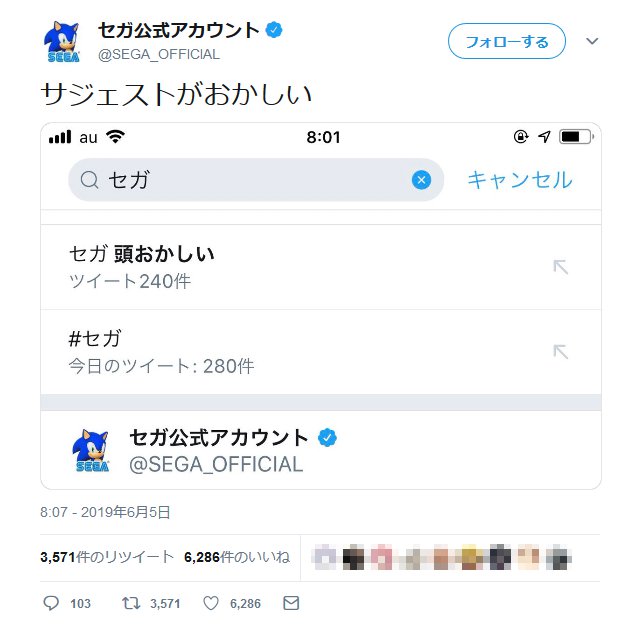640x640 pixels.
Task: Click the retweet arrows icon
Action: pyautogui.click(x=129, y=604)
